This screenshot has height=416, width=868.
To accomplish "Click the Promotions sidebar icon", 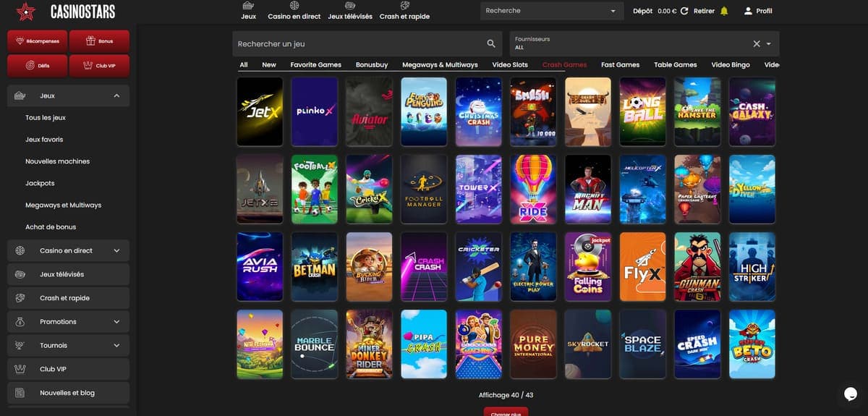I will 20,321.
